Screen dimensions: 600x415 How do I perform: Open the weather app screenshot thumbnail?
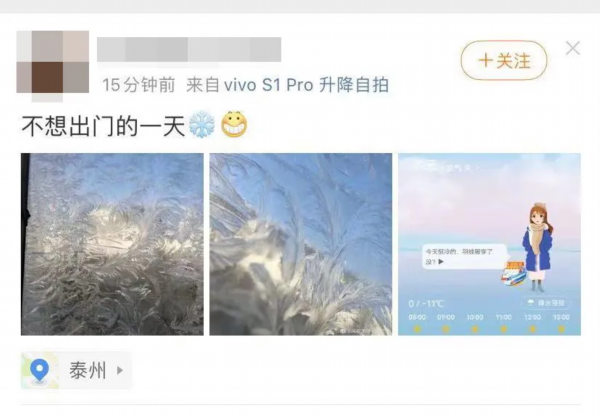click(x=489, y=244)
